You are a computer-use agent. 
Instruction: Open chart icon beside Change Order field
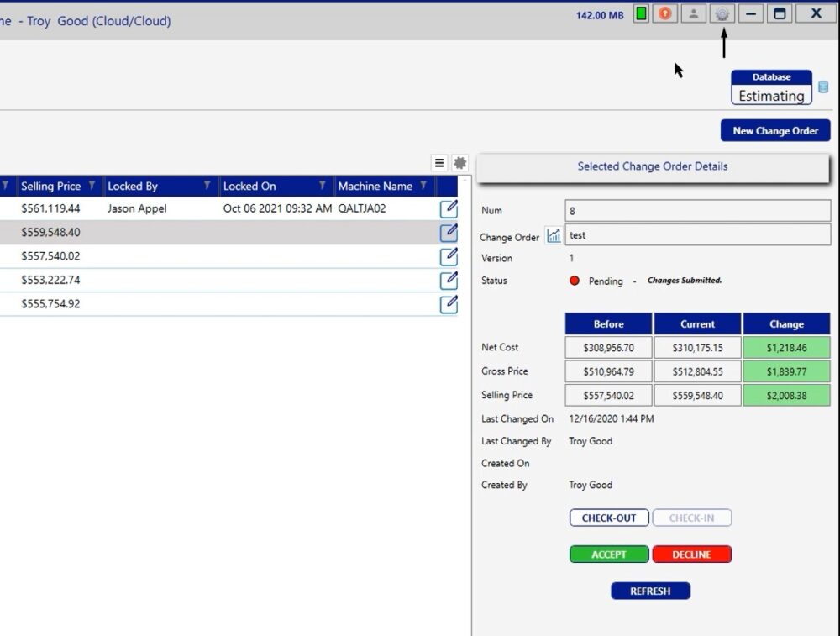click(554, 236)
